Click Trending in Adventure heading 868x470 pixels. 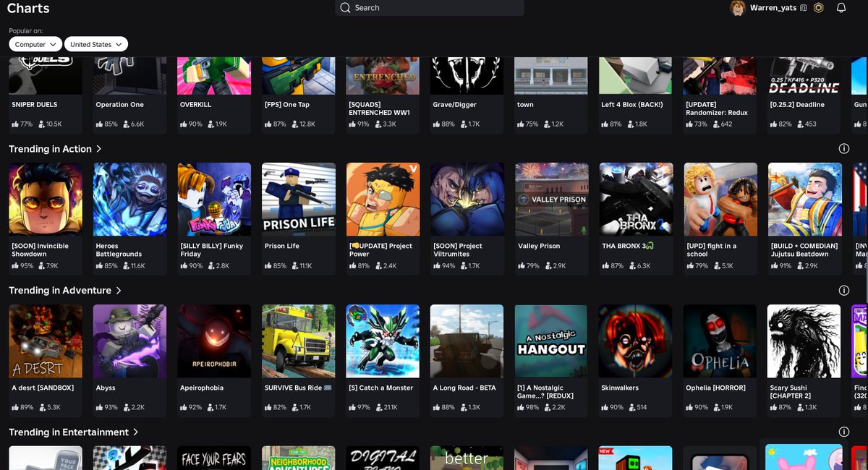coord(60,291)
